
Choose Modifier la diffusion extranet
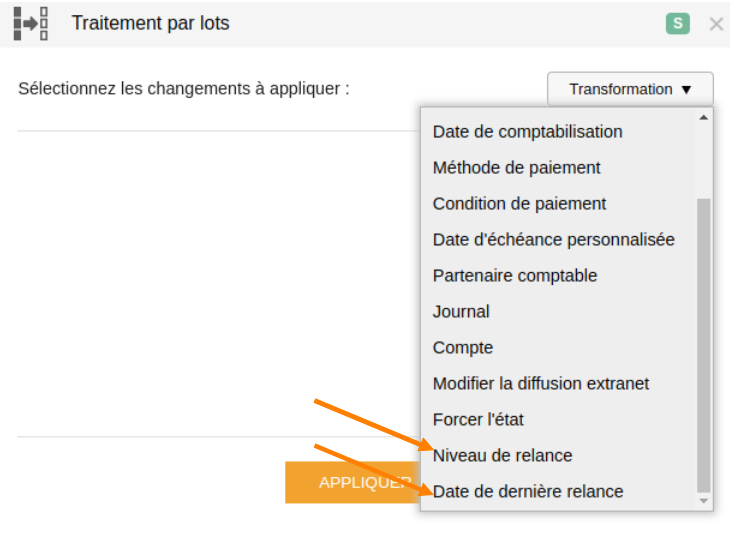coord(541,383)
